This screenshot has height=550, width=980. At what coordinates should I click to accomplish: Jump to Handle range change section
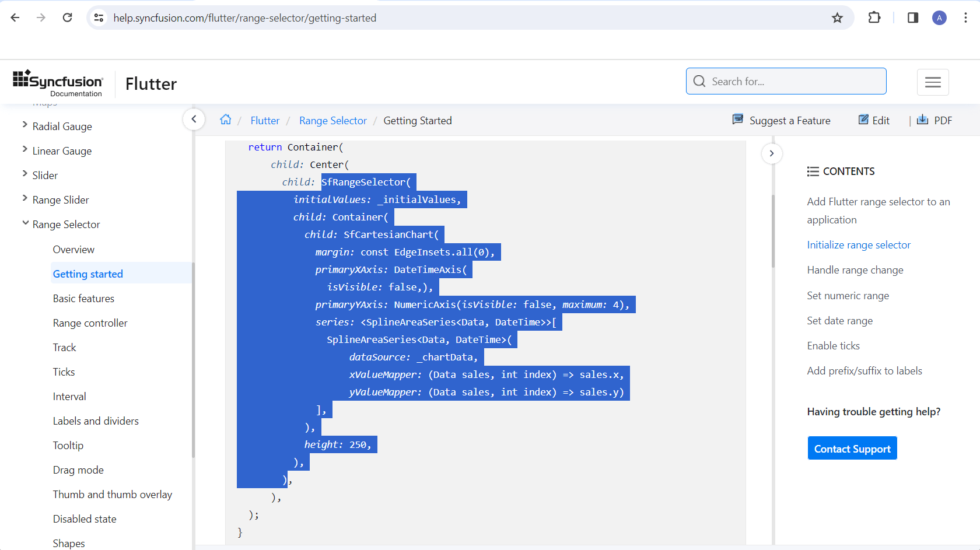(x=855, y=270)
